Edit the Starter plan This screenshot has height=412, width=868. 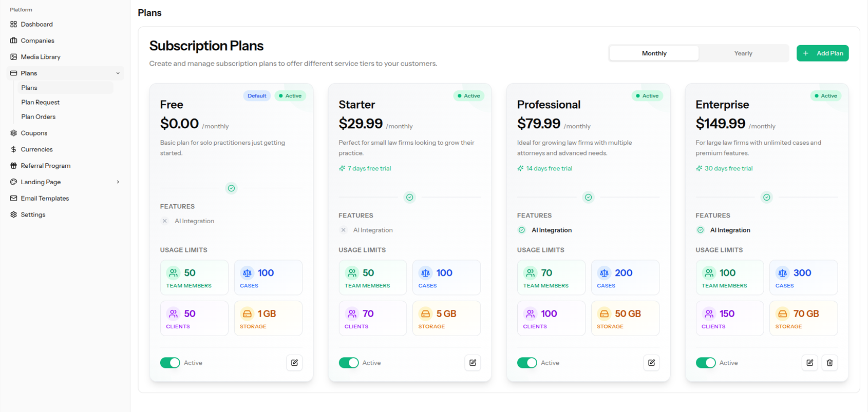[473, 363]
